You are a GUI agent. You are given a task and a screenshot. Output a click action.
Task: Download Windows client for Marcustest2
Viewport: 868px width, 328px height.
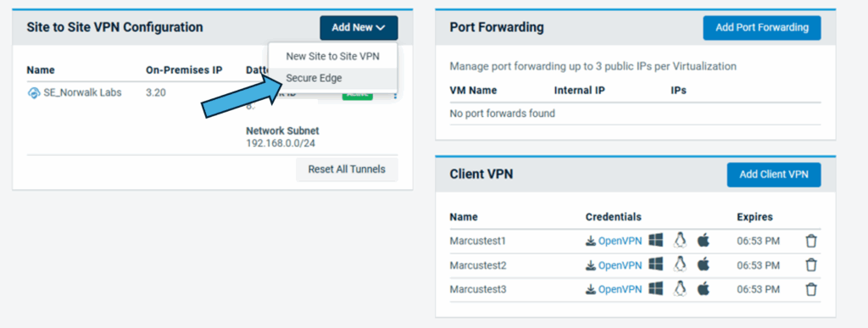[655, 264]
